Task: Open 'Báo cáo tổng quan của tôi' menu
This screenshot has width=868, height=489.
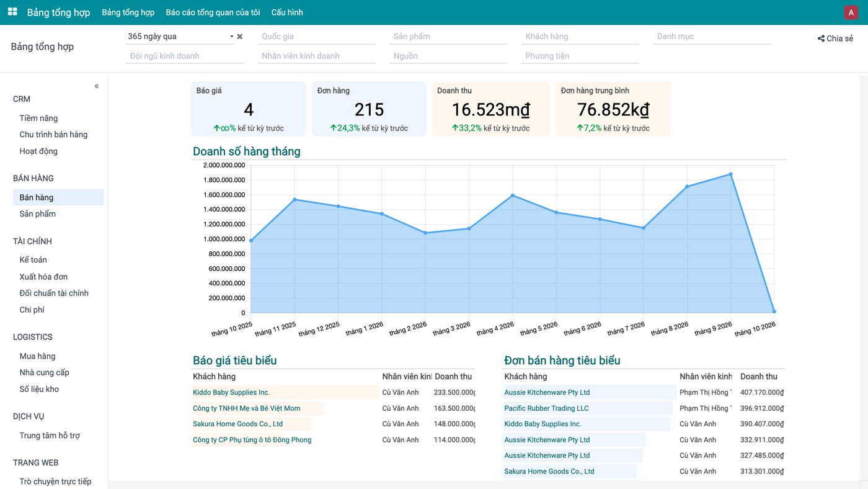Action: (213, 12)
